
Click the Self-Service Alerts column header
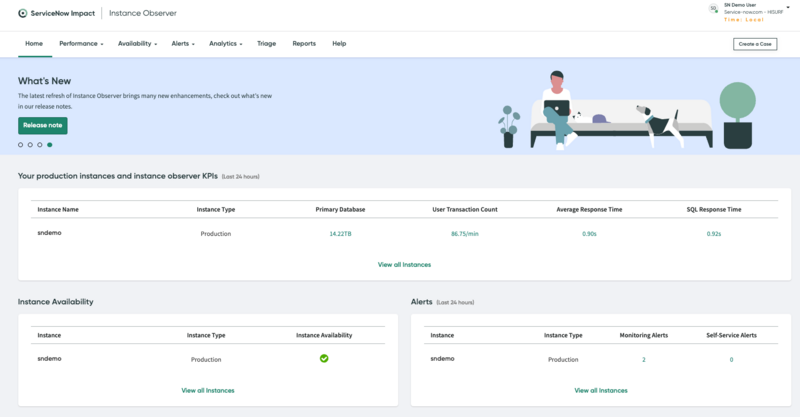click(x=731, y=335)
